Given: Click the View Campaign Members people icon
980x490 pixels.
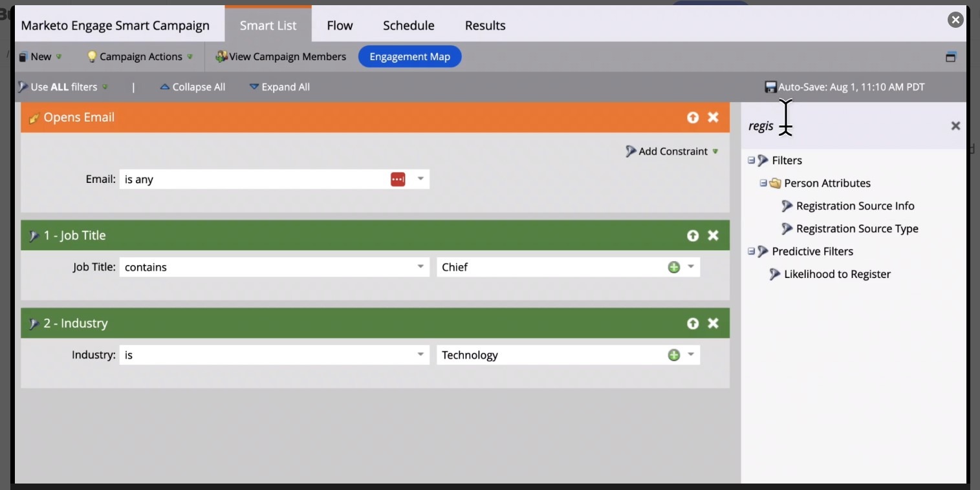Looking at the screenshot, I should 221,56.
